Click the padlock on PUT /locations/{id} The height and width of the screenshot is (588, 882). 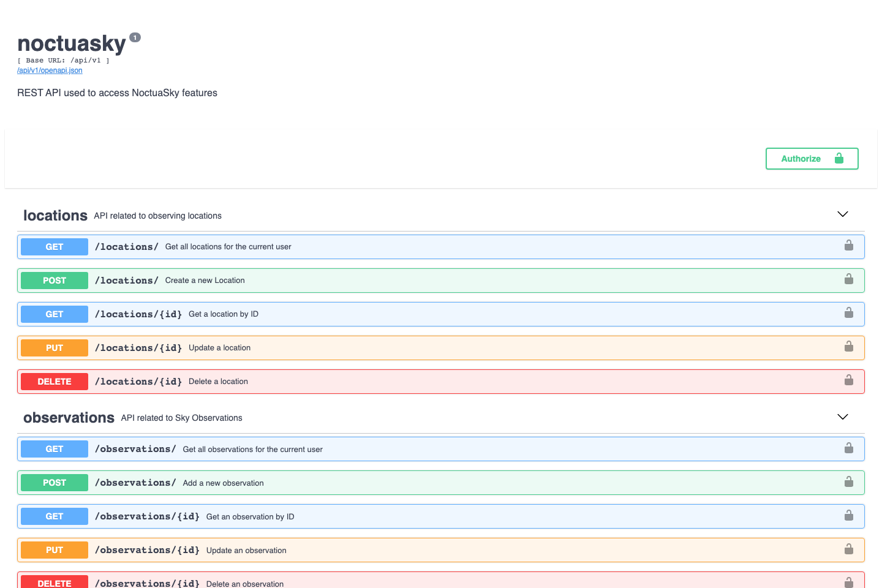coord(849,346)
